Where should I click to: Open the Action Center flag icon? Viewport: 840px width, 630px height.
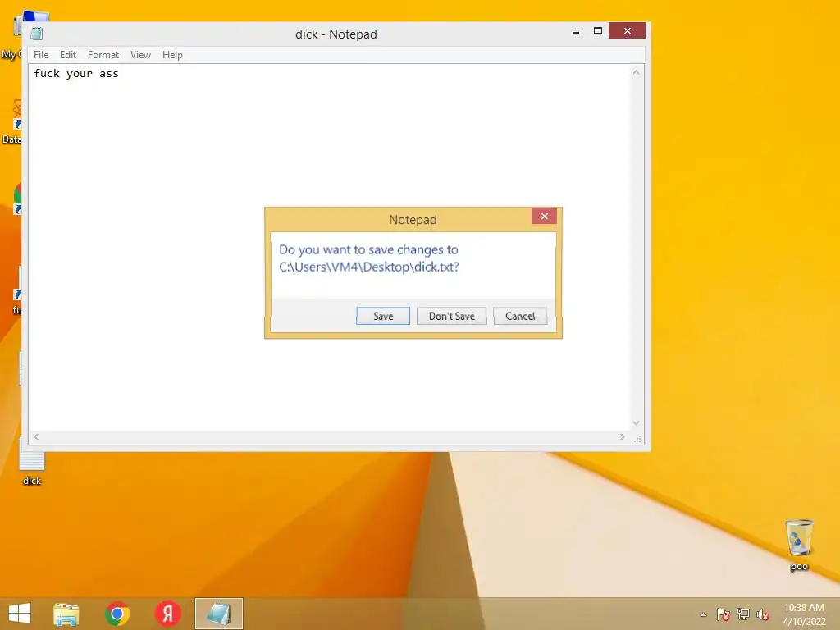click(723, 614)
